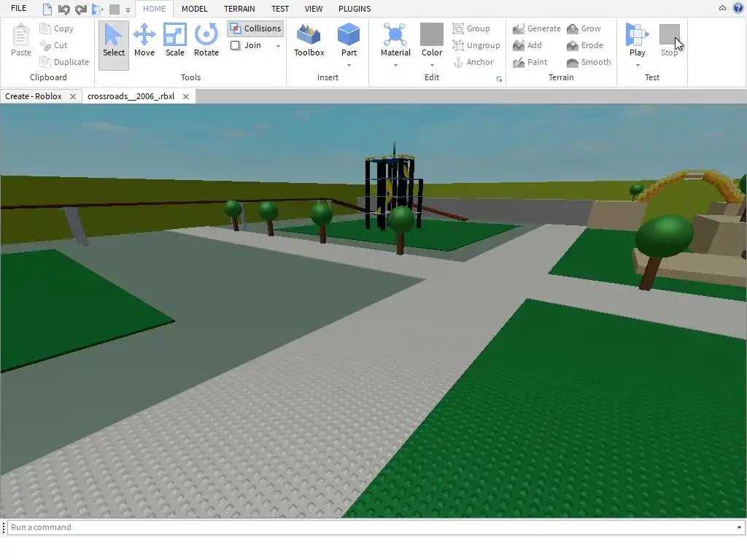Open the Help question mark icon
The image size is (747, 560).
[x=738, y=8]
